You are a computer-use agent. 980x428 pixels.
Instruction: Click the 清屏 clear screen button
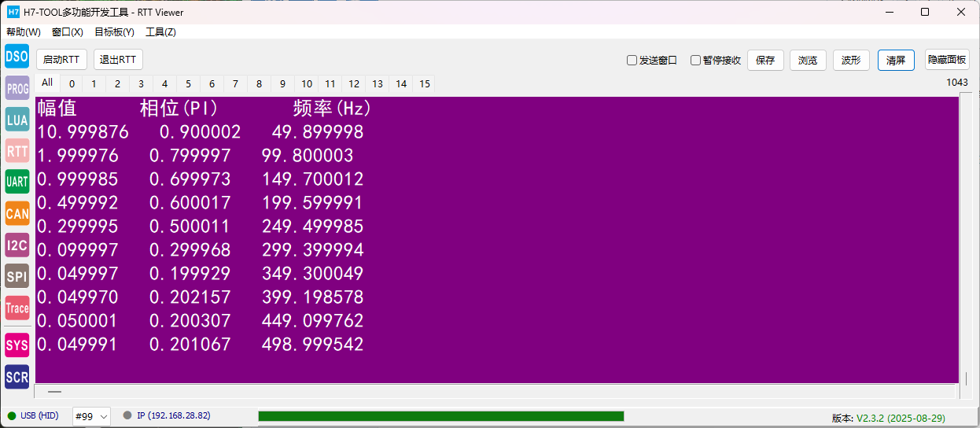point(896,61)
